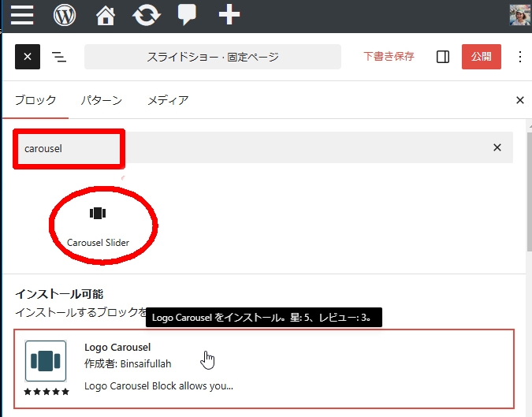Viewport: 532px width, 417px height.
Task: Open the user avatar profile
Action: point(519,15)
